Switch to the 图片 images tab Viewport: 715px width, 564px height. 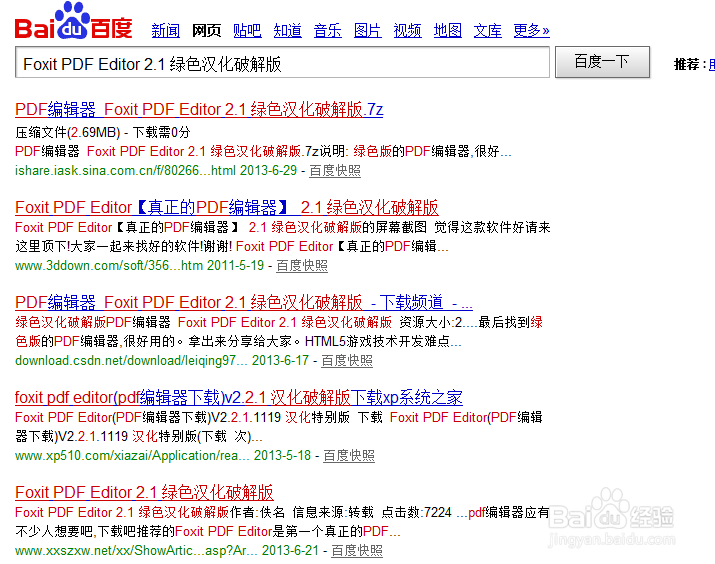tap(368, 31)
